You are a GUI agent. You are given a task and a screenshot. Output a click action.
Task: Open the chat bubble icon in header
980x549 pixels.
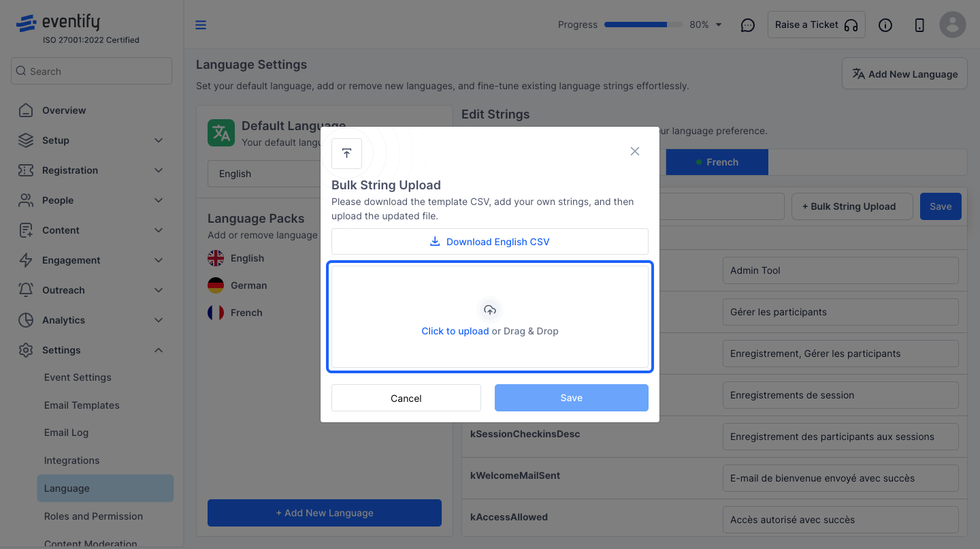pyautogui.click(x=748, y=25)
